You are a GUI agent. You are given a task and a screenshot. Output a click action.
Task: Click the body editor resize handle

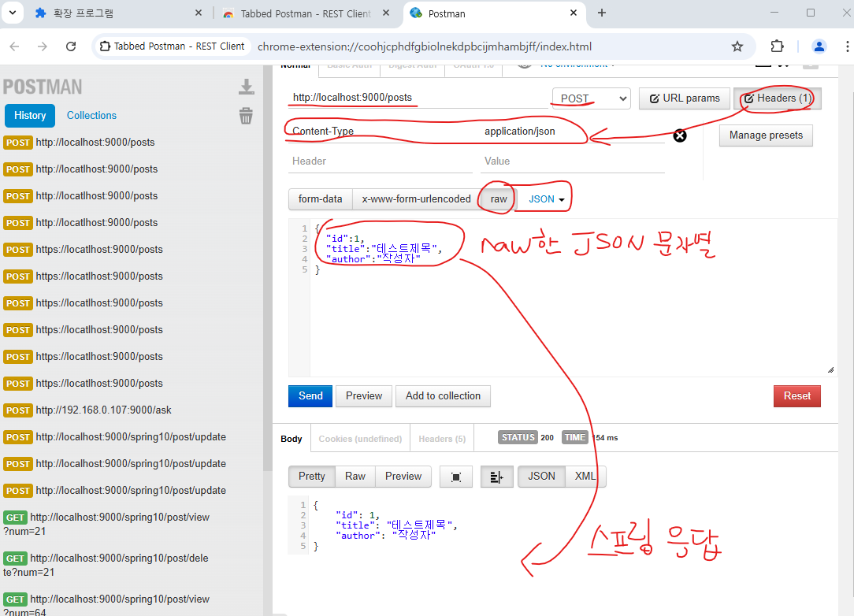click(x=830, y=369)
